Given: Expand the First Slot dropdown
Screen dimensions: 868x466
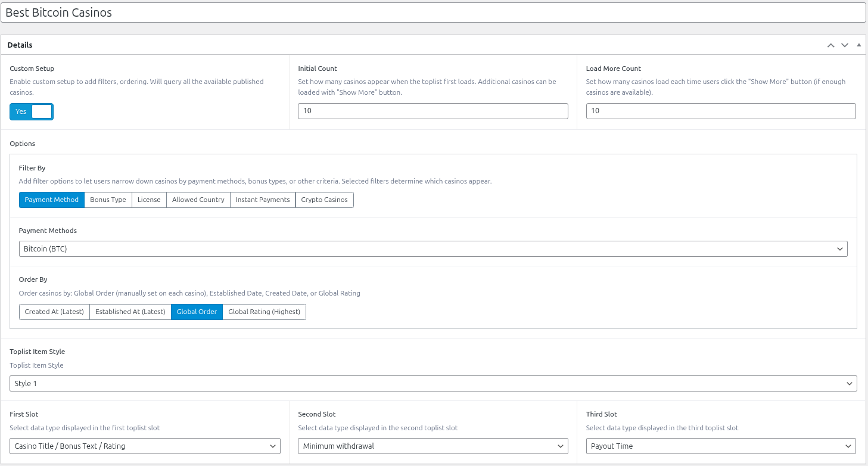Looking at the screenshot, I should [145, 446].
